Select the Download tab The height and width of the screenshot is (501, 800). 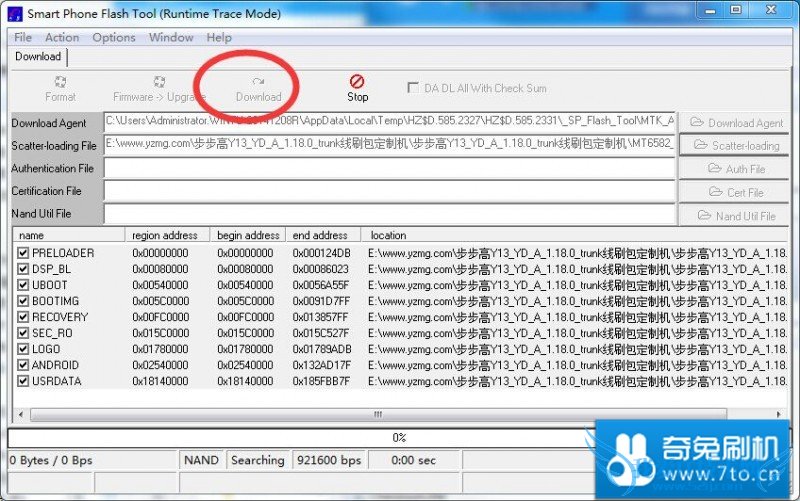point(38,57)
